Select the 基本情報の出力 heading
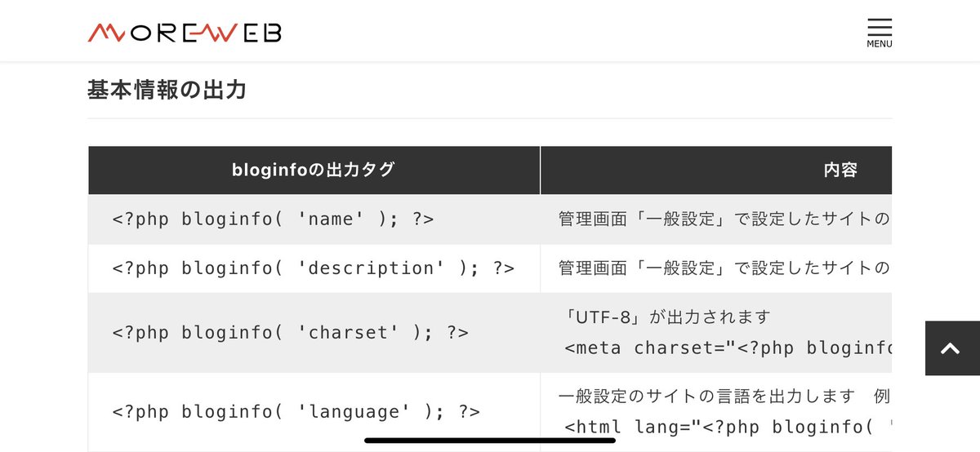Viewport: 980px width, 452px height. coord(167,89)
